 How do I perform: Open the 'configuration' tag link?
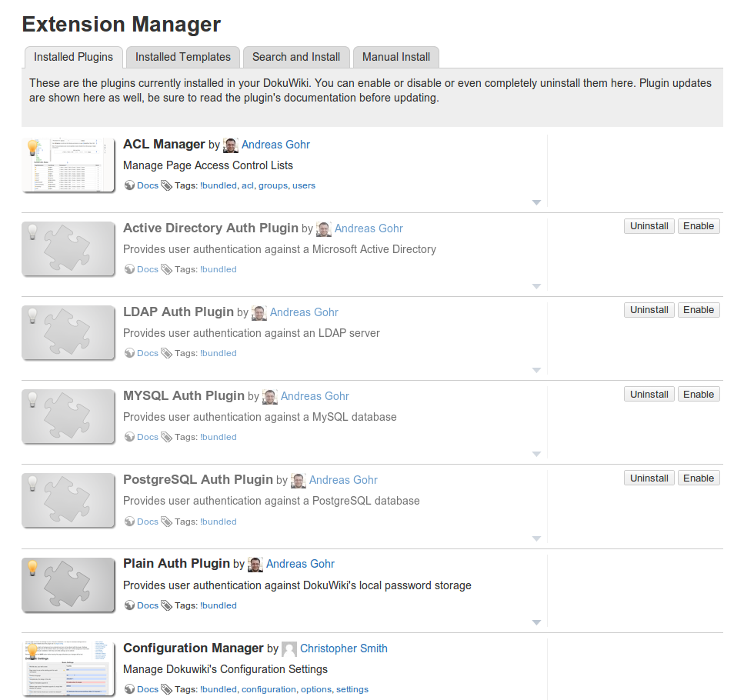click(x=269, y=689)
